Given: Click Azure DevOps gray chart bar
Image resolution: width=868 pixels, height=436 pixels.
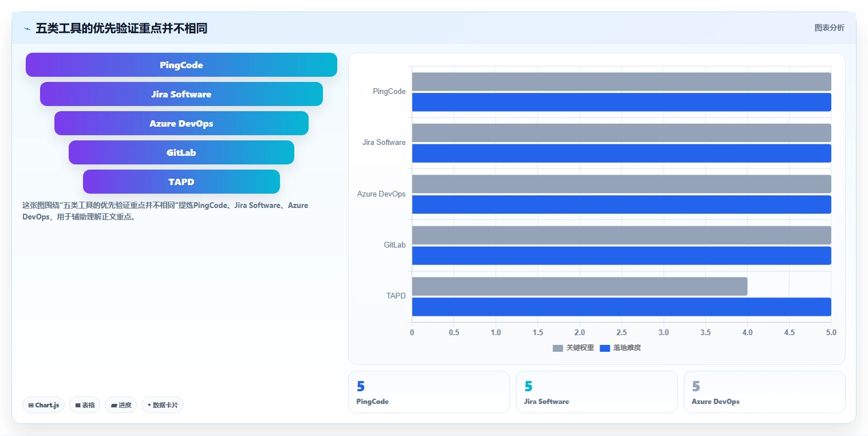Looking at the screenshot, I should coord(621,184).
